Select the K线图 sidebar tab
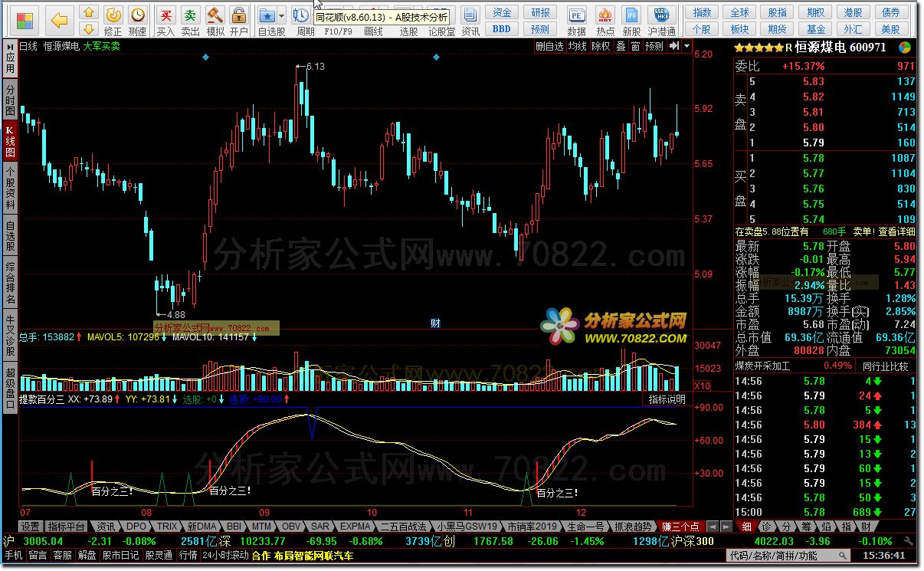The height and width of the screenshot is (571, 924). [10, 141]
